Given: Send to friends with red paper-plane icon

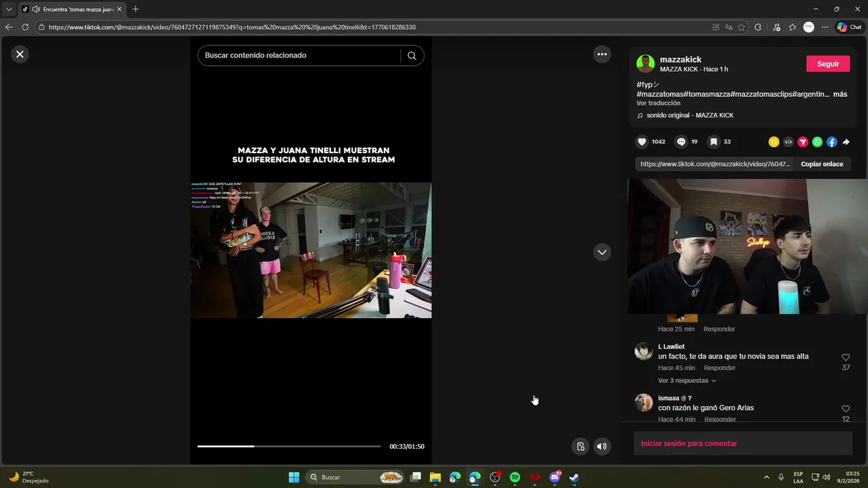Looking at the screenshot, I should point(803,142).
